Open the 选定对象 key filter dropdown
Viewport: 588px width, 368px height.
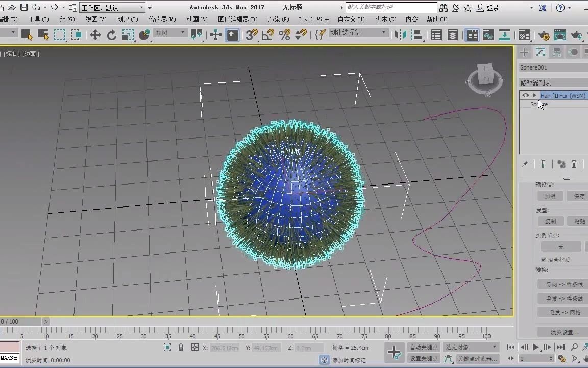tap(471, 347)
